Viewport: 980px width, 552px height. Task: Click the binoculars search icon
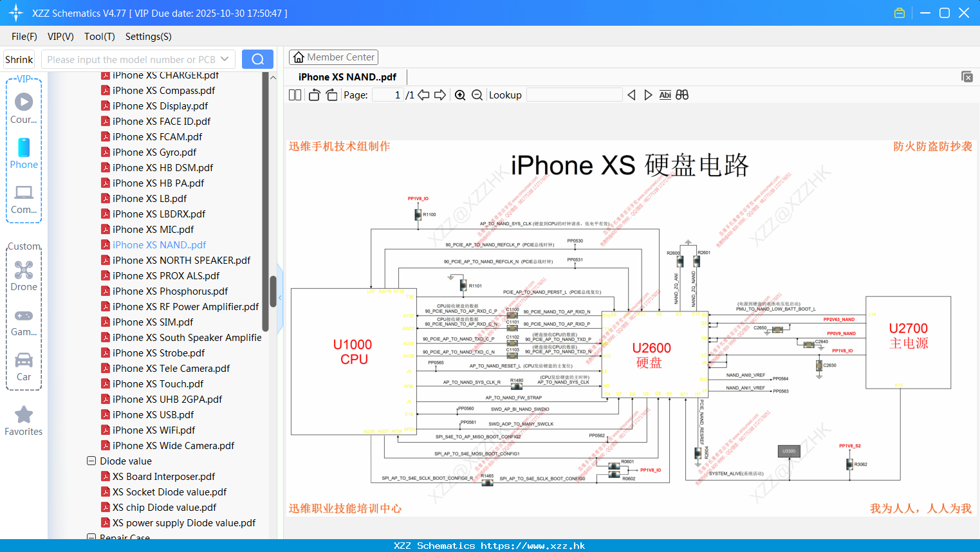(x=682, y=95)
